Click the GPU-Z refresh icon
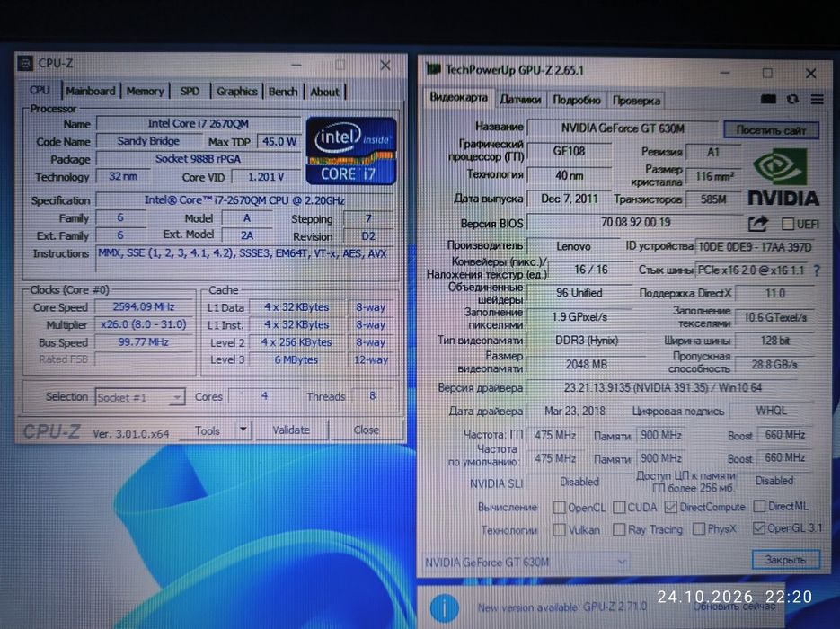This screenshot has height=629, width=840. (792, 99)
